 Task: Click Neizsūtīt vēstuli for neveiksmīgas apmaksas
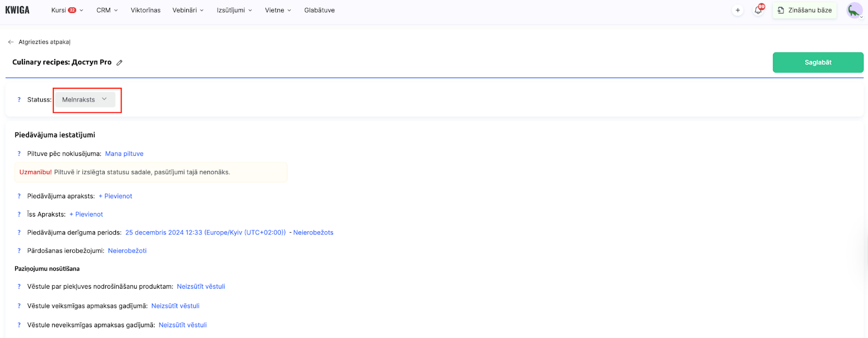click(183, 325)
